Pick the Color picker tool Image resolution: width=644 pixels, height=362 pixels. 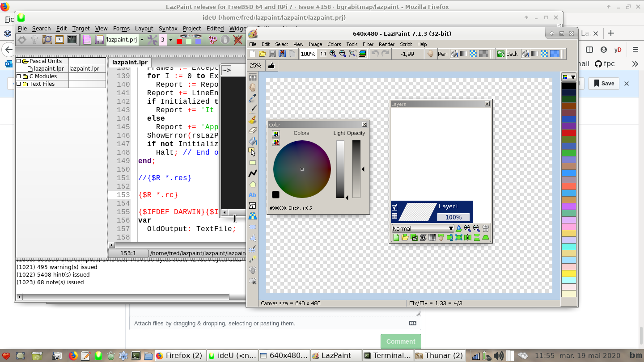(253, 97)
